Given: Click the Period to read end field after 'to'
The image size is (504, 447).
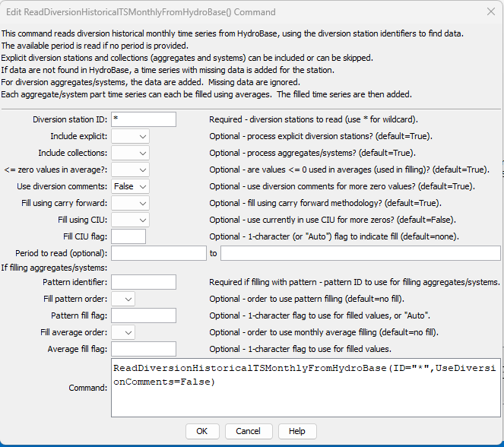Looking at the screenshot, I should [360, 253].
